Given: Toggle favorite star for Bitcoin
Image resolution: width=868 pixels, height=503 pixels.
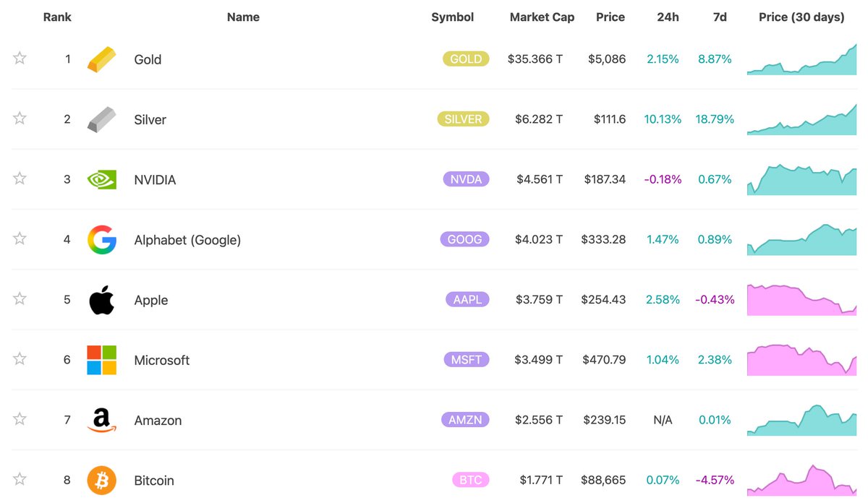Looking at the screenshot, I should (20, 479).
